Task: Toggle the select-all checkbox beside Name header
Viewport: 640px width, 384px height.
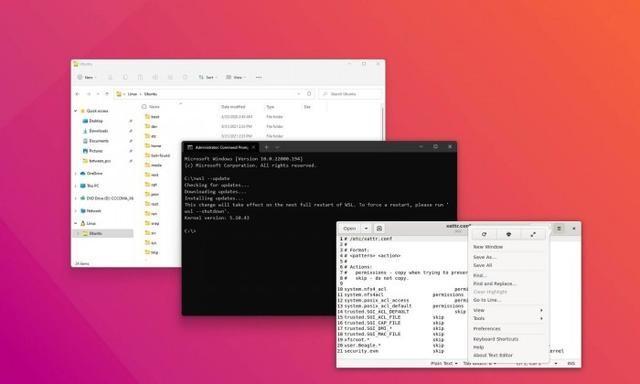Action: pyautogui.click(x=144, y=107)
